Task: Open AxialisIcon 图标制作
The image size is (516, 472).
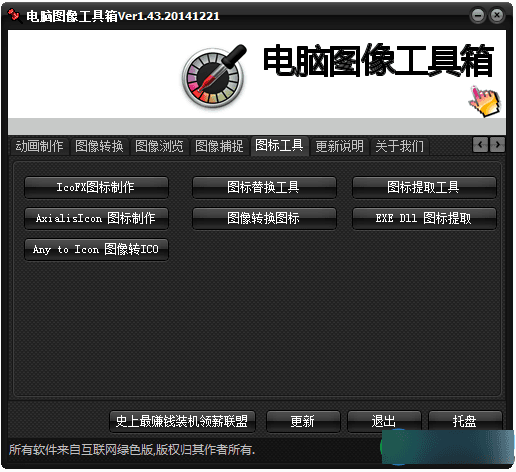Action: 96,218
